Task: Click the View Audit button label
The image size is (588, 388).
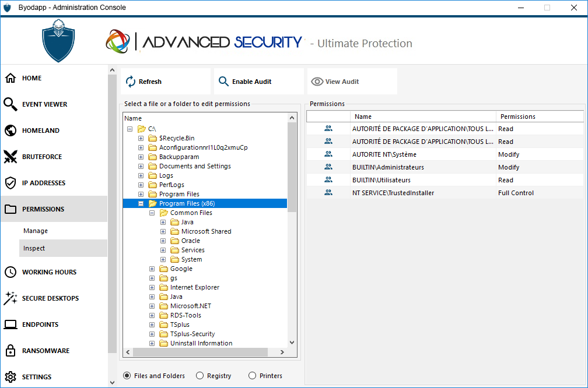Action: point(342,82)
